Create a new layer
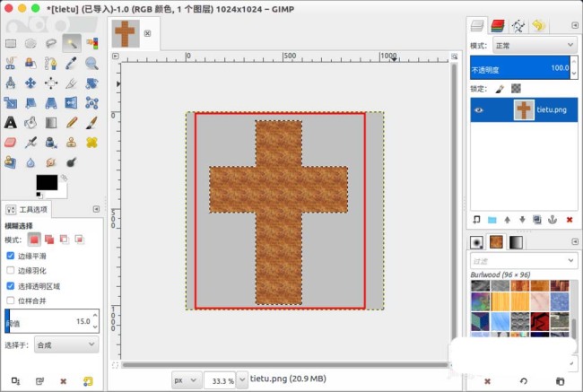Viewport: 583px width, 392px height. pos(476,220)
